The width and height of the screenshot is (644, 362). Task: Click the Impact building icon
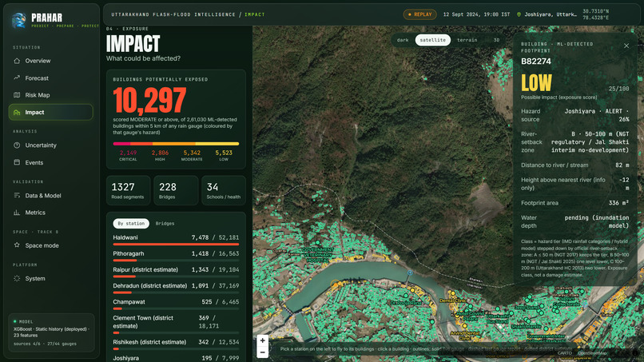17,112
